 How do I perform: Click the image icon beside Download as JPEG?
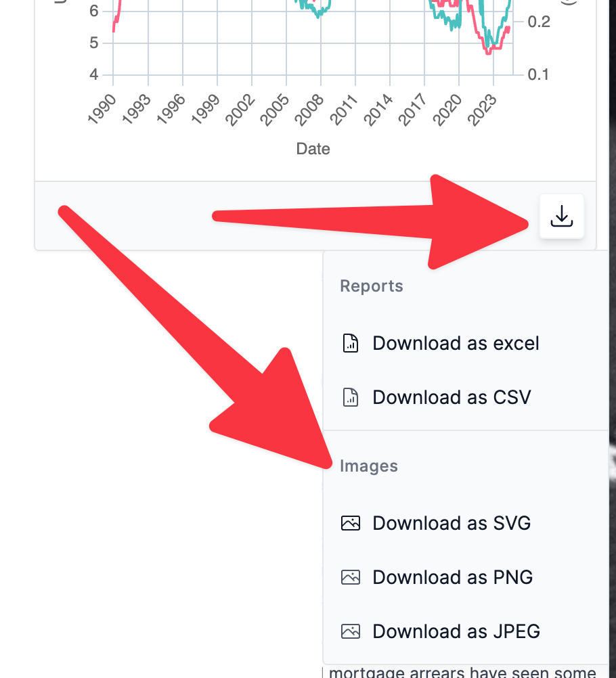pos(350,631)
